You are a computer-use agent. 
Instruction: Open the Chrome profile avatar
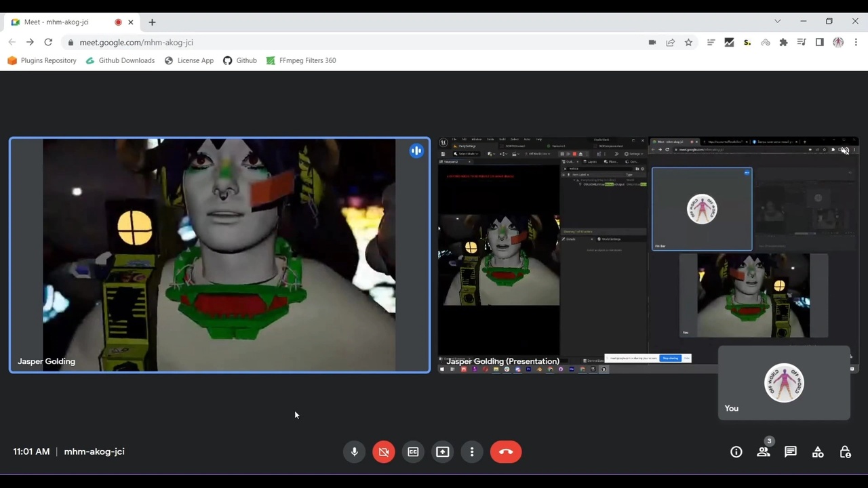[838, 42]
